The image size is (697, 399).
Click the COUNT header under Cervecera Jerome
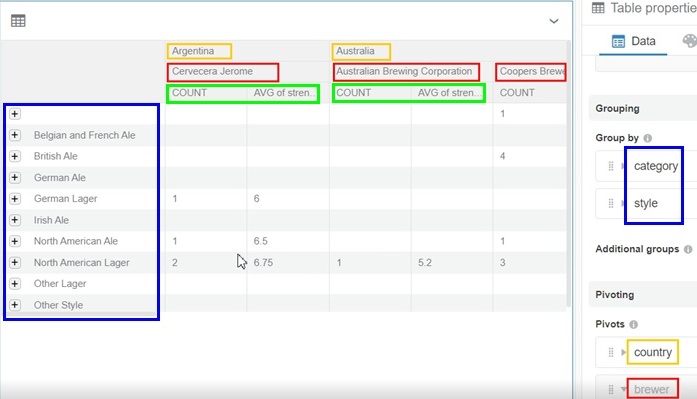tap(189, 93)
